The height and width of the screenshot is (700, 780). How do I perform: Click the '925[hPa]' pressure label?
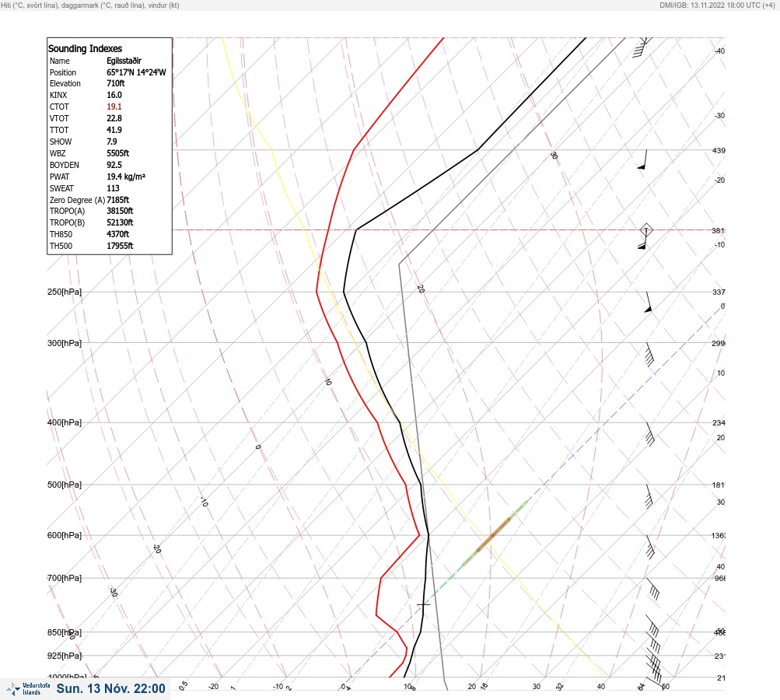pyautogui.click(x=65, y=656)
